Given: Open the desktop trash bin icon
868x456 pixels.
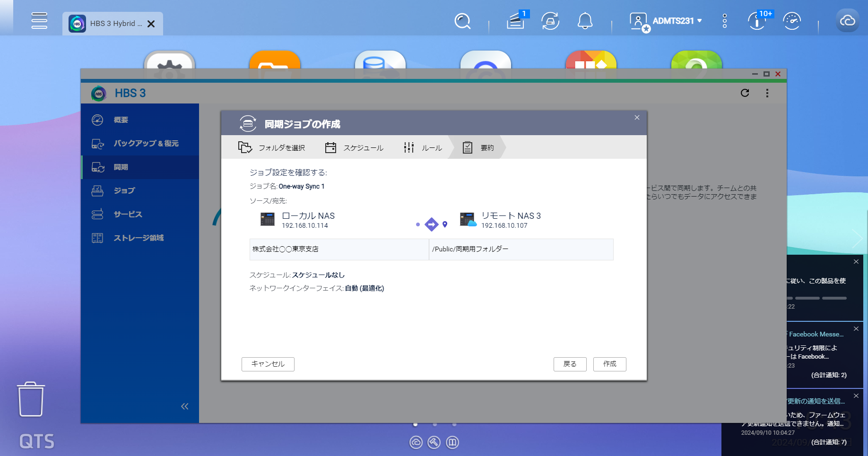Looking at the screenshot, I should coord(31,399).
